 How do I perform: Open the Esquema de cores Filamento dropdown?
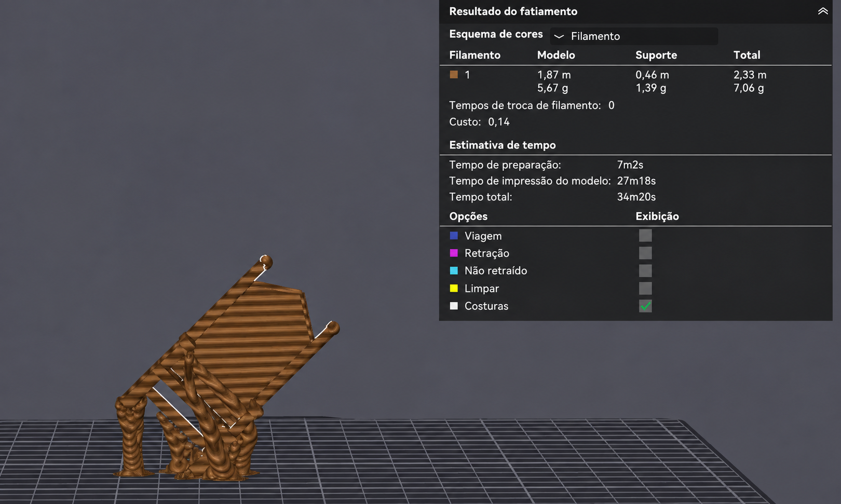634,36
